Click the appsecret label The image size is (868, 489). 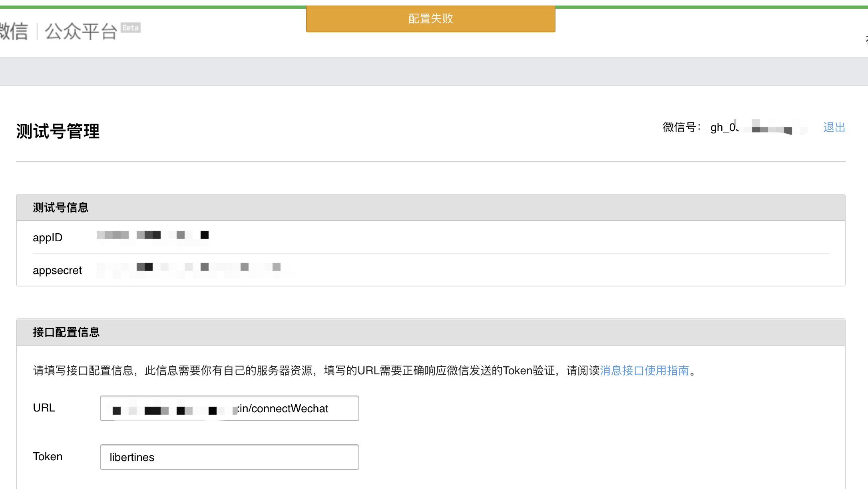click(57, 270)
